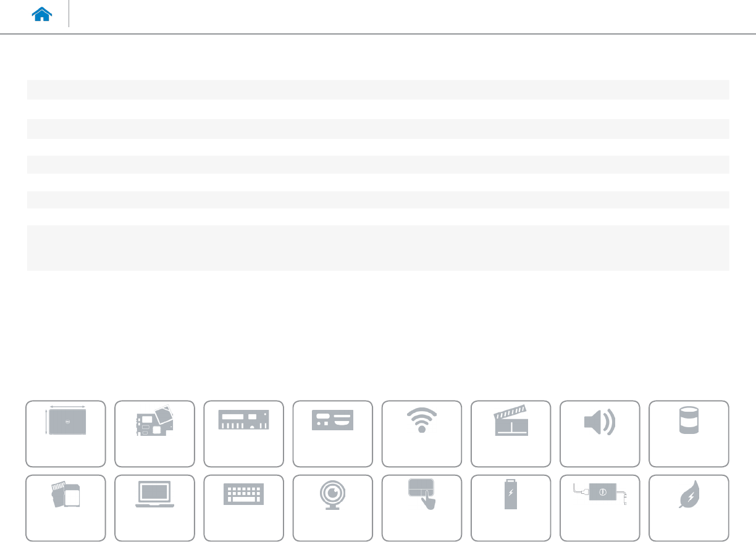This screenshot has height=542, width=756.
Task: Open the Touchpad specifications tile
Action: (x=421, y=507)
